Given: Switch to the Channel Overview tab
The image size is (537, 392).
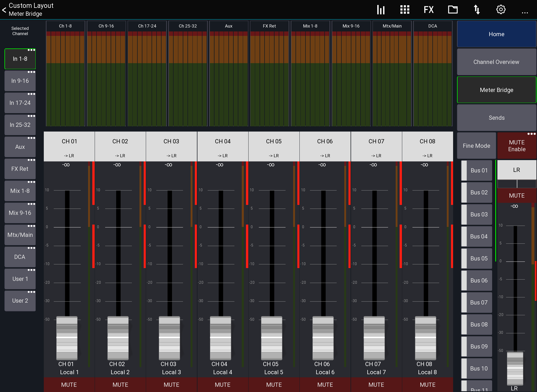Looking at the screenshot, I should coord(496,62).
